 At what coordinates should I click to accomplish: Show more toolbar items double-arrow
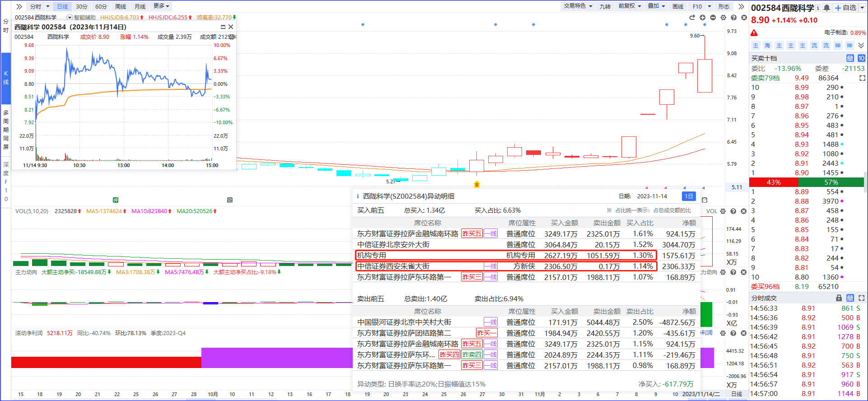point(741,6)
